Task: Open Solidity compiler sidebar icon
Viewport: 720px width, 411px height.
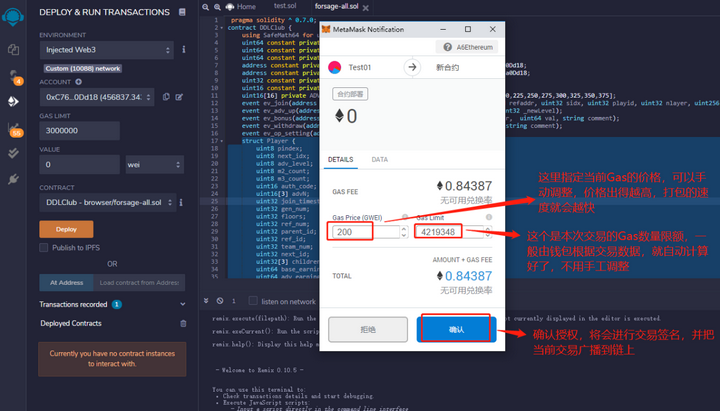Action: tap(15, 77)
